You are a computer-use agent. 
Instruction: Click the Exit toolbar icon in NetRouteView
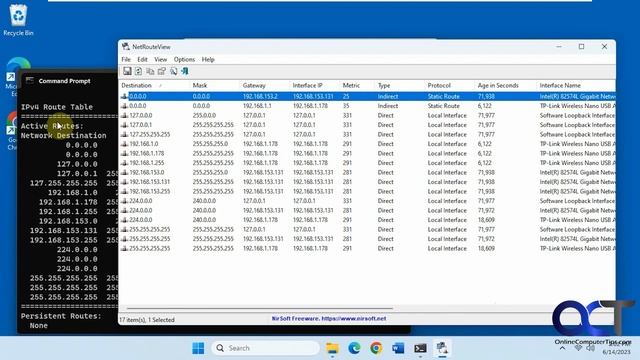point(185,71)
